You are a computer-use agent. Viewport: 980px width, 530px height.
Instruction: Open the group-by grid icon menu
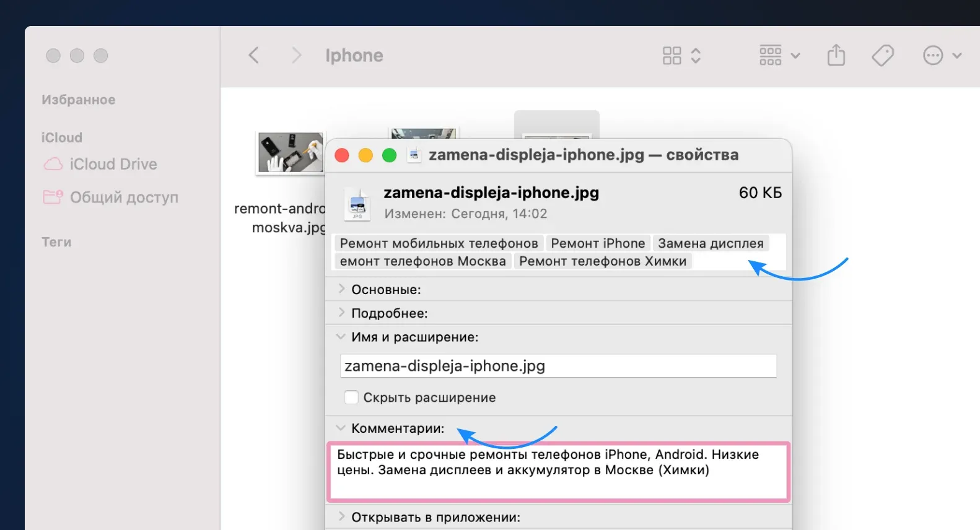pos(770,55)
